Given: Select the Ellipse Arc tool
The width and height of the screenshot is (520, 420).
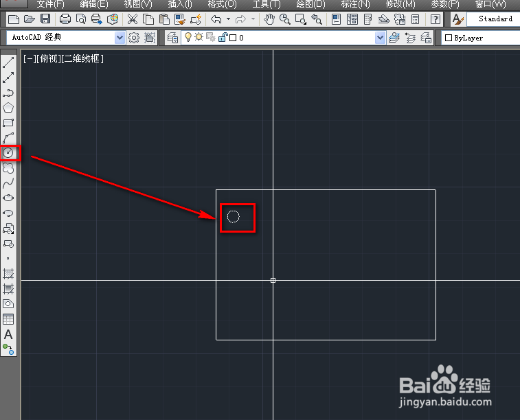Looking at the screenshot, I should [x=8, y=213].
